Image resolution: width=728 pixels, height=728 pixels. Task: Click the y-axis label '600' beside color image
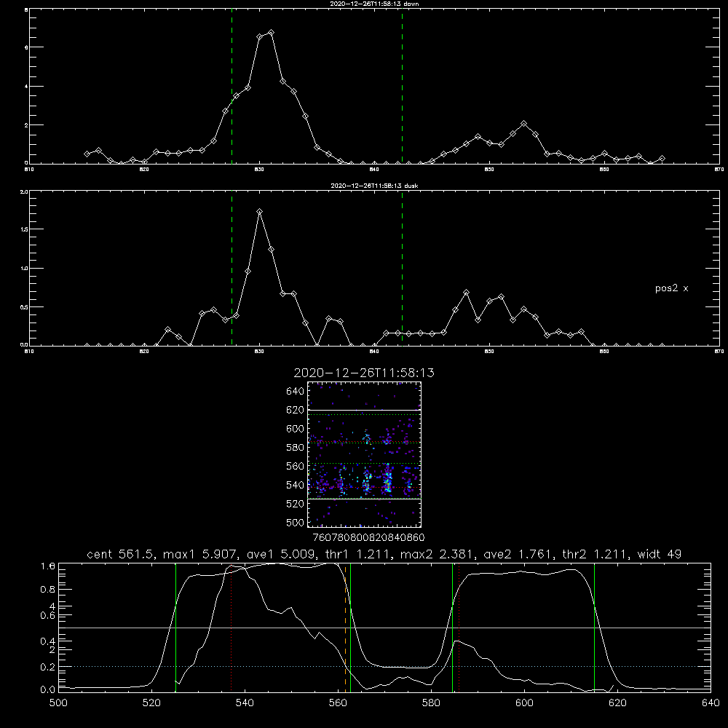[296, 429]
